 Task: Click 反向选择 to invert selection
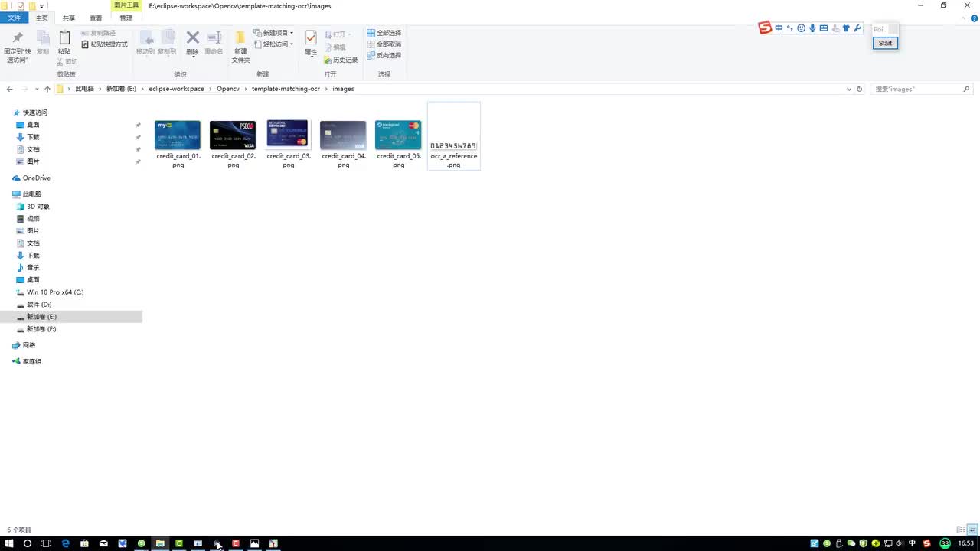(x=384, y=56)
